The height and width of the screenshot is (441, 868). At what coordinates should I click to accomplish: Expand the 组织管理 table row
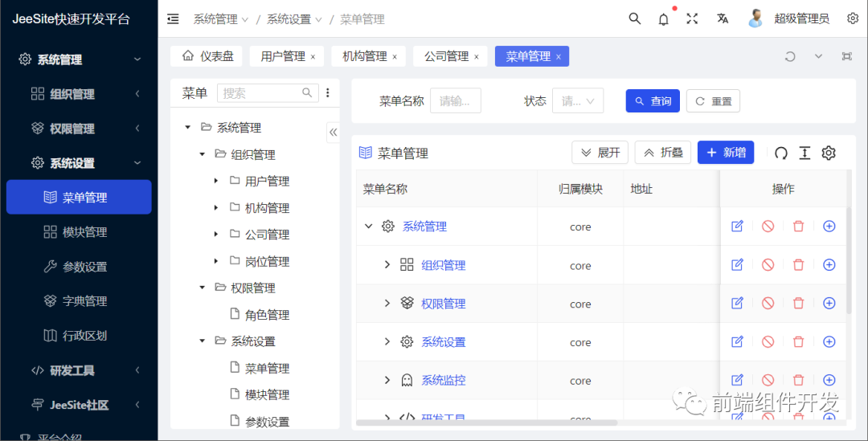(x=387, y=265)
